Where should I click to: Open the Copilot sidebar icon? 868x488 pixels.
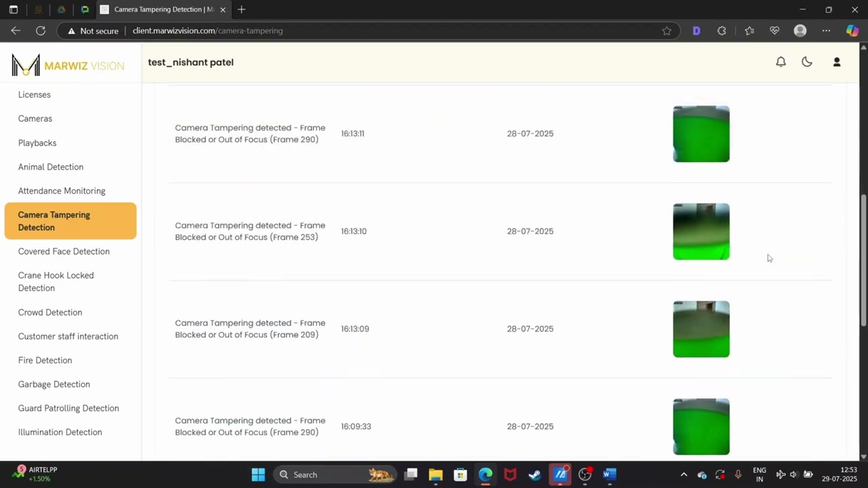tap(852, 30)
